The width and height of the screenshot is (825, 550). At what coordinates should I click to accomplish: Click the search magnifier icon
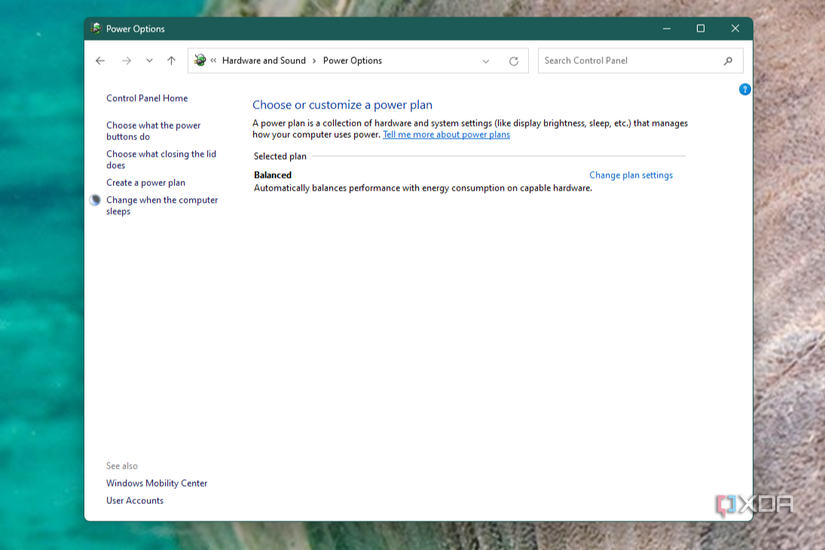pos(728,61)
